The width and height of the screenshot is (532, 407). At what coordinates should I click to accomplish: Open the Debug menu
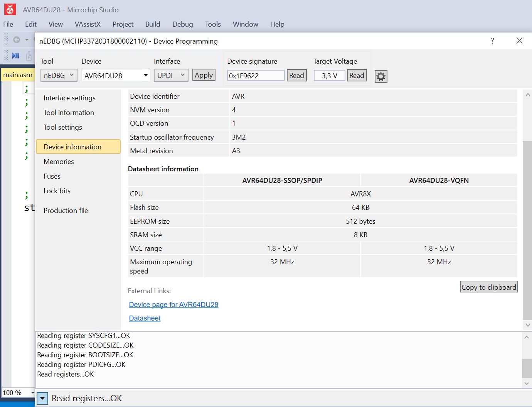(183, 24)
